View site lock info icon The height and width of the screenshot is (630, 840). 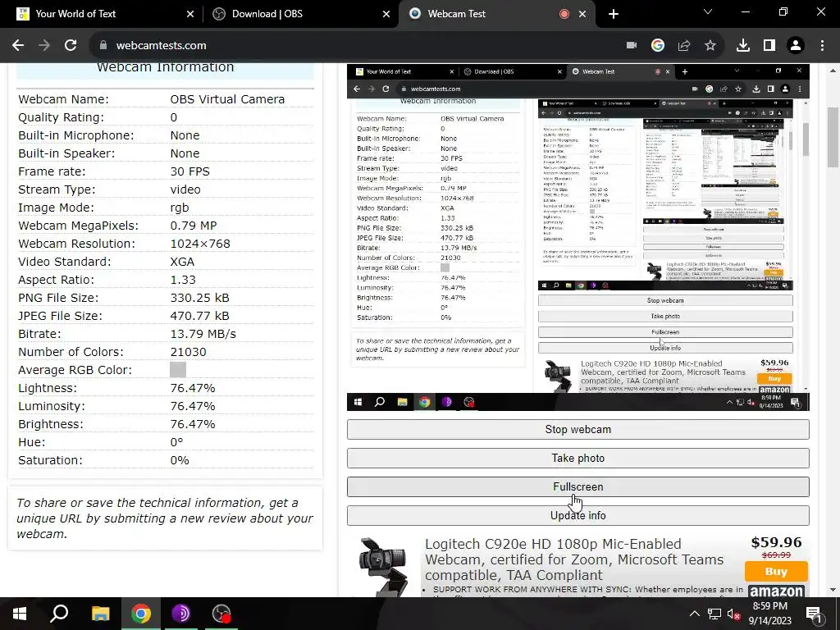tap(103, 46)
